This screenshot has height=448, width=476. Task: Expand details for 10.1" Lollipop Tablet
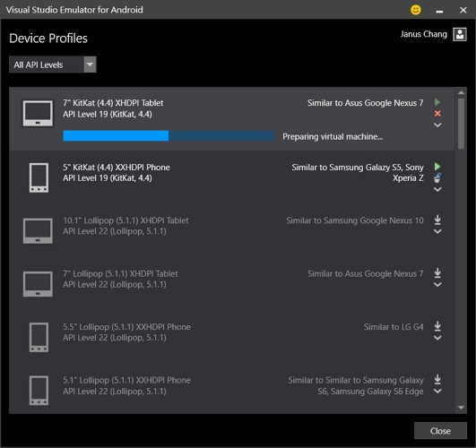437,231
